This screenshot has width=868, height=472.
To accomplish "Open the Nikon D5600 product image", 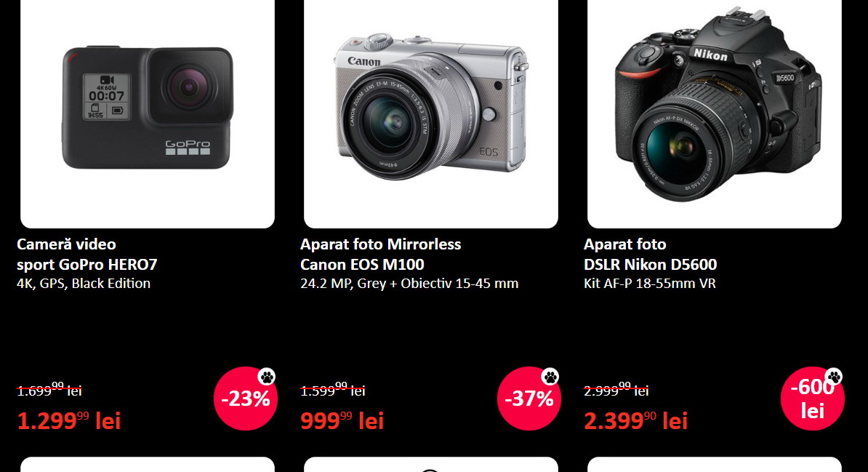I will (714, 113).
